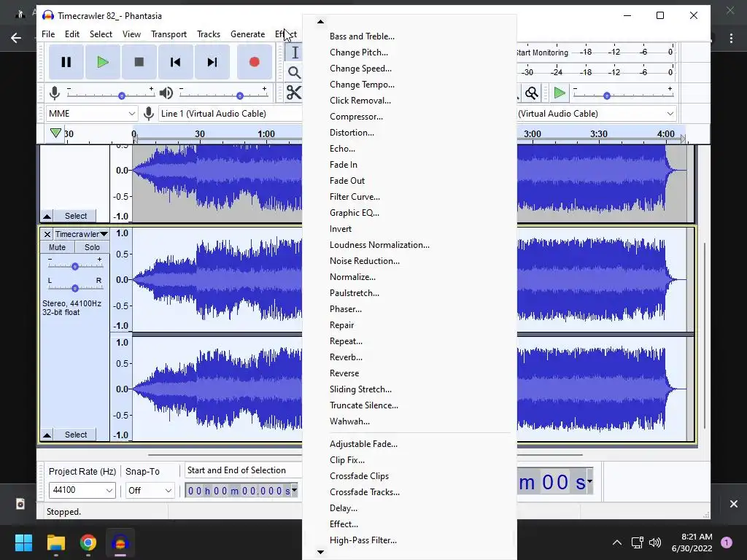Click the effect menu scroll-up arrow

(x=321, y=21)
